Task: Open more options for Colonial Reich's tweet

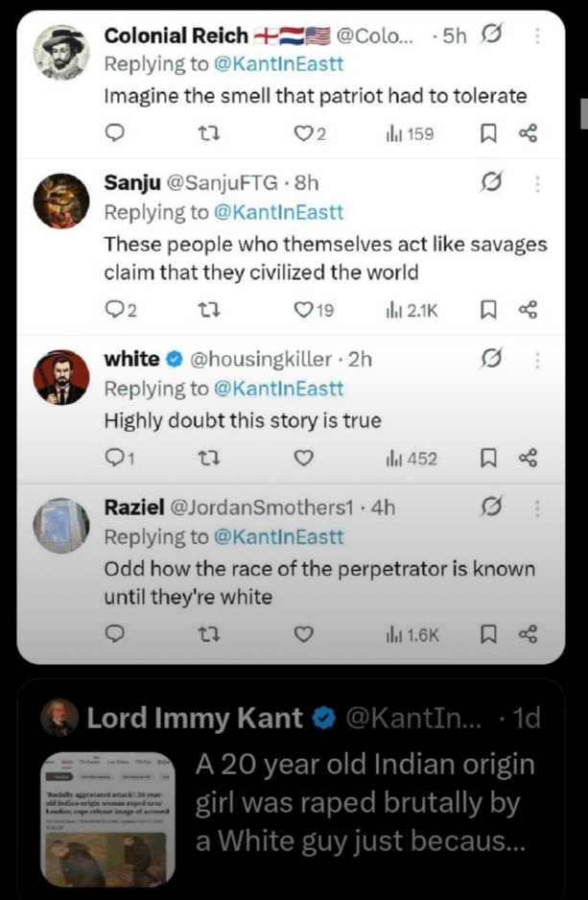Action: (536, 36)
